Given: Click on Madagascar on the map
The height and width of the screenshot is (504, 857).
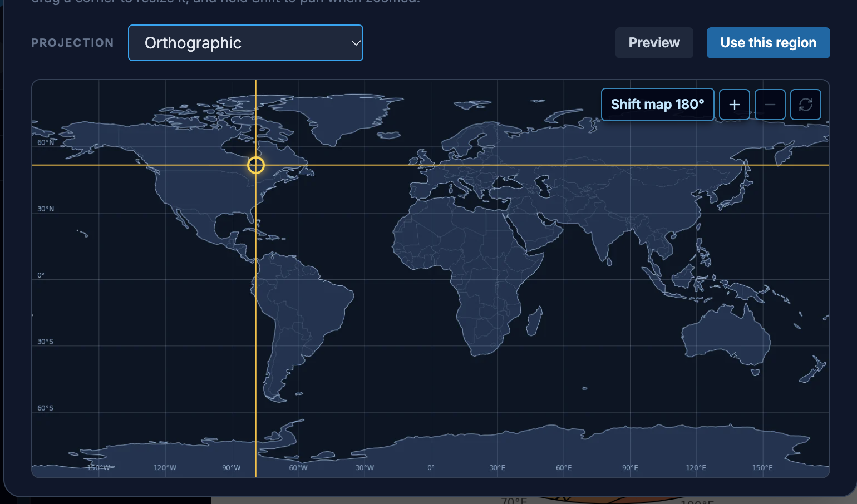Looking at the screenshot, I should (534, 322).
